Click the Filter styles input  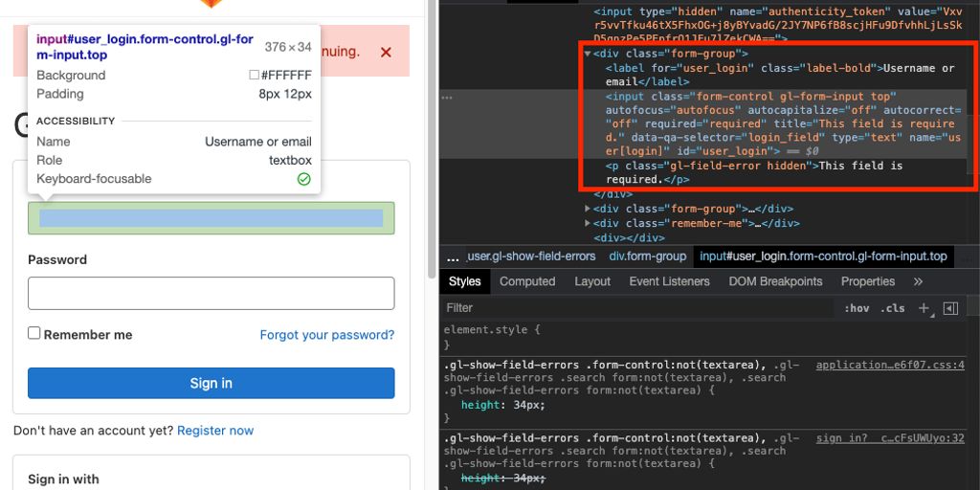pyautogui.click(x=637, y=307)
